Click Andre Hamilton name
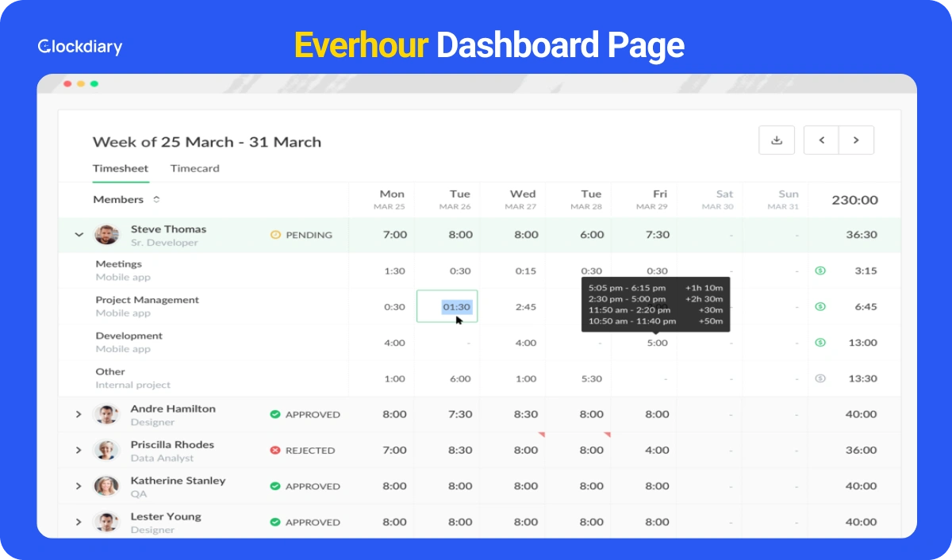Screen dimensions: 952x560 click(173, 408)
